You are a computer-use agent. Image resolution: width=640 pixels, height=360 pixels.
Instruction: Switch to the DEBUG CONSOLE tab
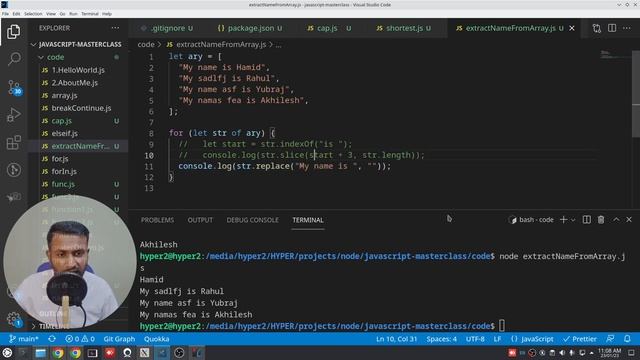coord(252,220)
